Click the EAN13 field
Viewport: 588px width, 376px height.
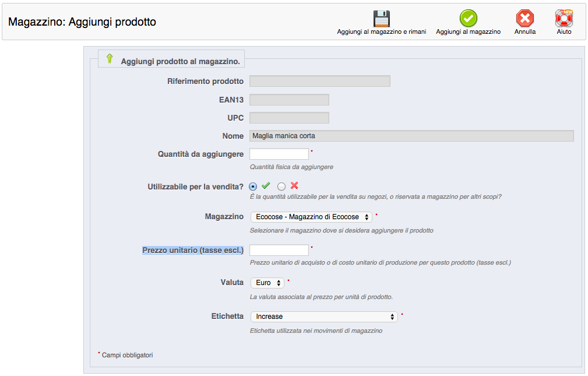[x=289, y=100]
